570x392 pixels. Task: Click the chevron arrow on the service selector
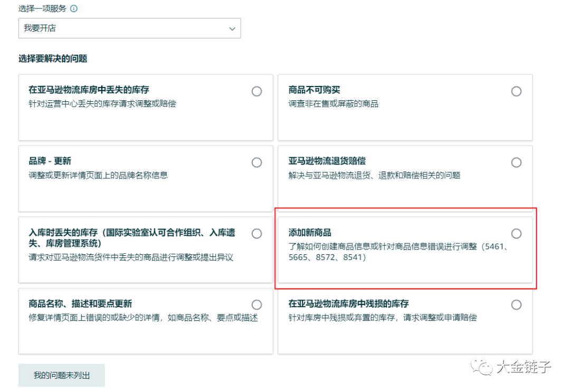coord(232,28)
